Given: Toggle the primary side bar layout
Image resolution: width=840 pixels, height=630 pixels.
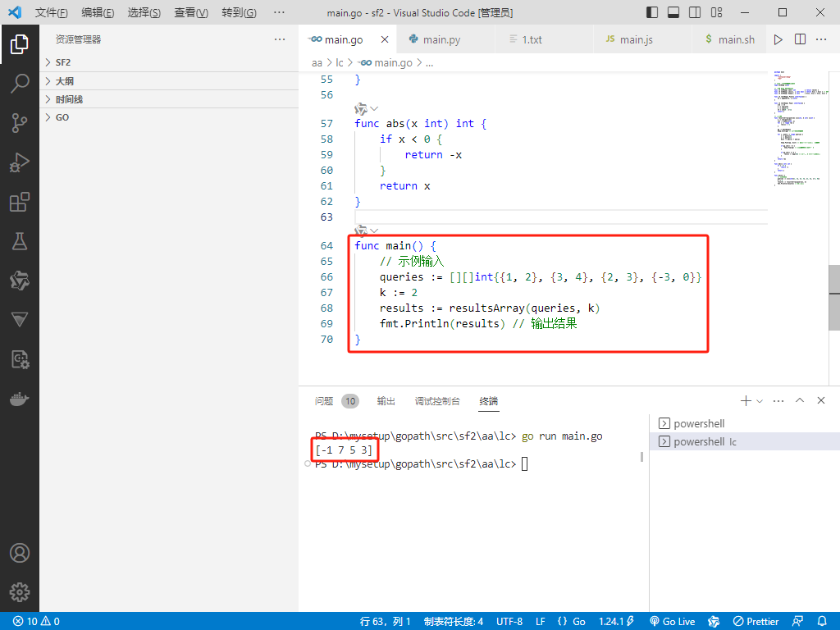Looking at the screenshot, I should (652, 12).
